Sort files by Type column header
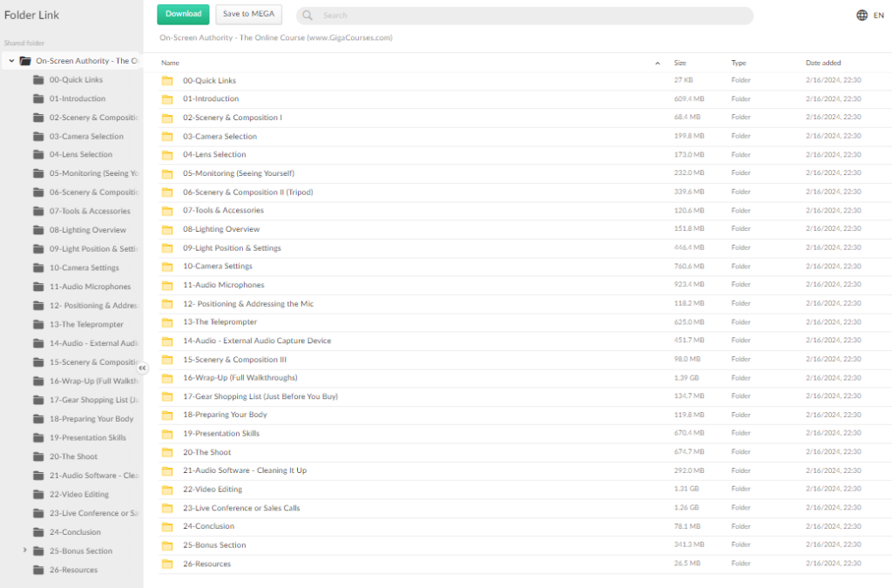The height and width of the screenshot is (588, 892). tap(739, 63)
